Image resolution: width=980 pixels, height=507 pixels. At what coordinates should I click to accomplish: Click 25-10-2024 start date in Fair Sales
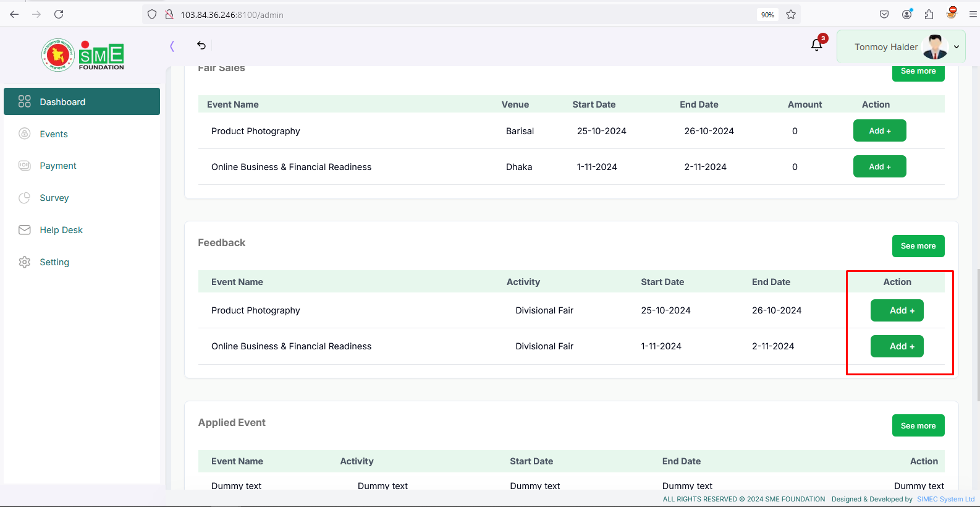point(602,131)
